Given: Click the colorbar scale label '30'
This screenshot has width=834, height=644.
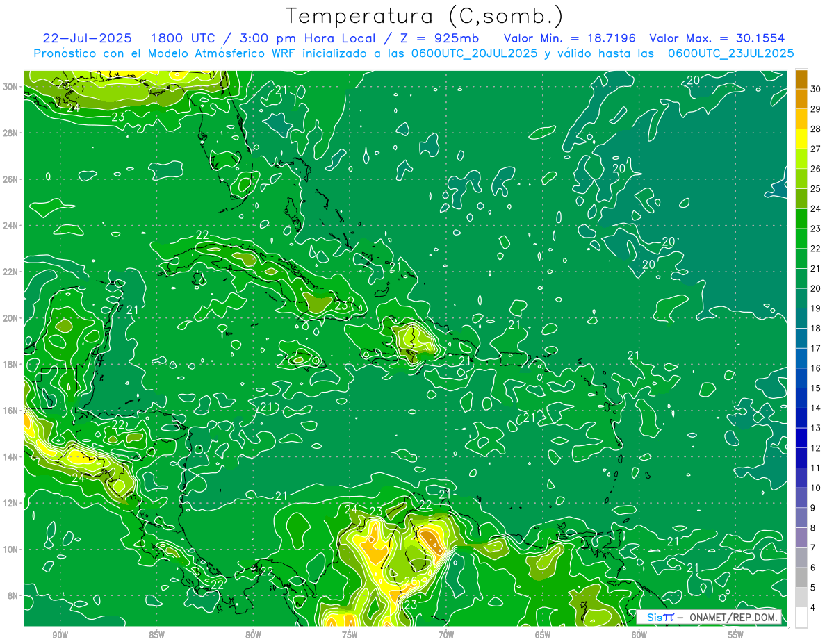Looking at the screenshot, I should coord(816,90).
